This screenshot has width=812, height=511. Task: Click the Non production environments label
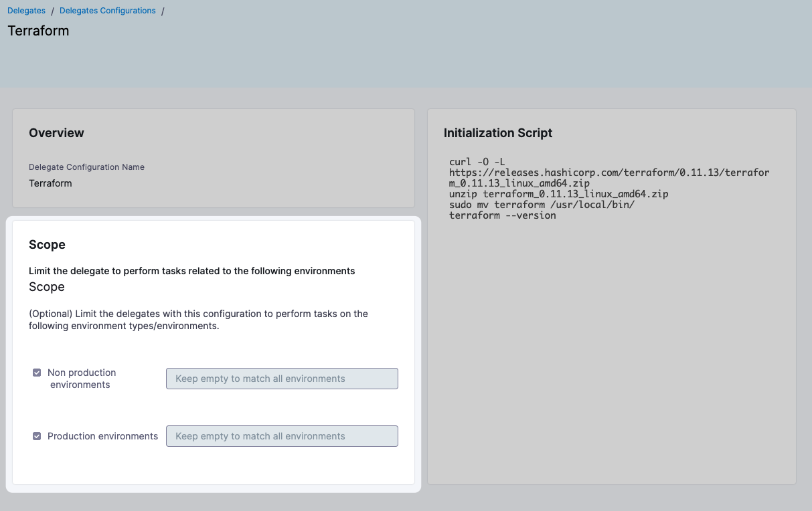[x=82, y=379]
